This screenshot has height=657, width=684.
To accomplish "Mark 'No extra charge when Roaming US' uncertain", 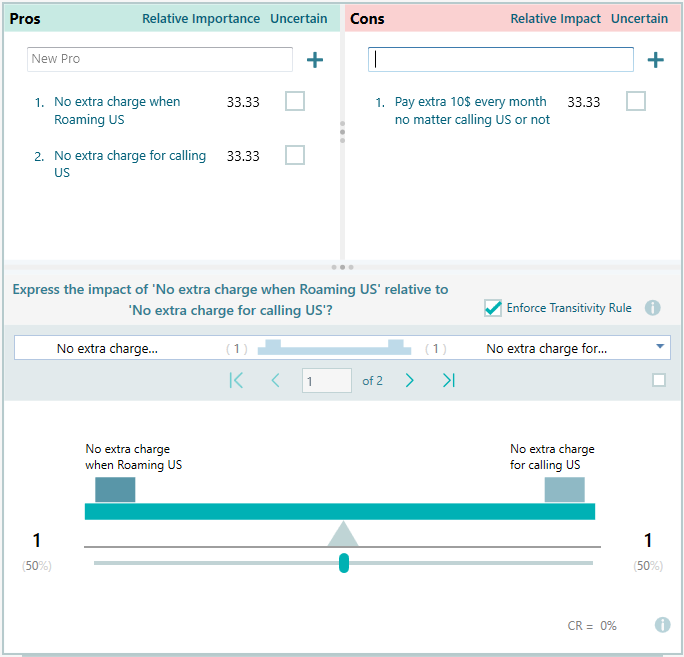I will tap(295, 101).
